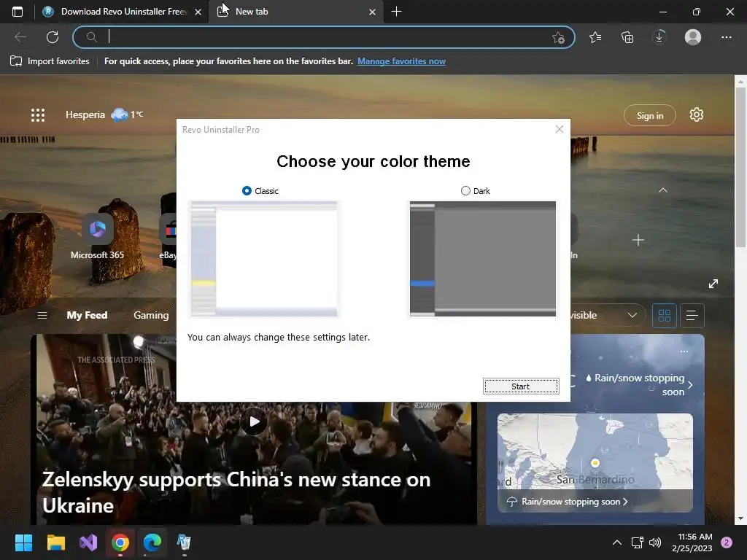747x560 pixels.
Task: Switch feed to grid layout
Action: coord(665,315)
